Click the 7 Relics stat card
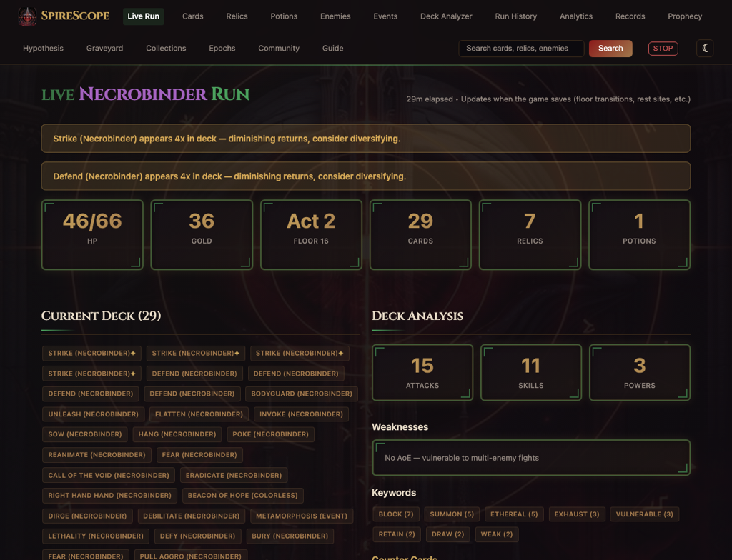 (530, 235)
